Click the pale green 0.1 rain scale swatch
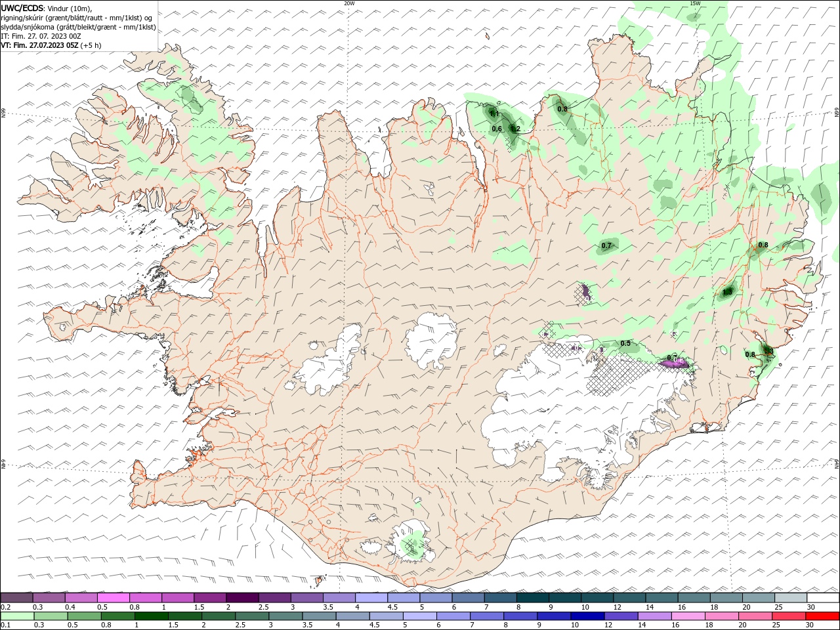 pyautogui.click(x=18, y=616)
